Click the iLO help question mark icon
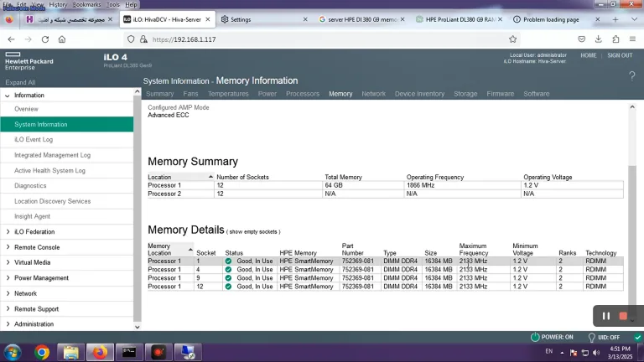The width and height of the screenshot is (644, 362). click(631, 76)
